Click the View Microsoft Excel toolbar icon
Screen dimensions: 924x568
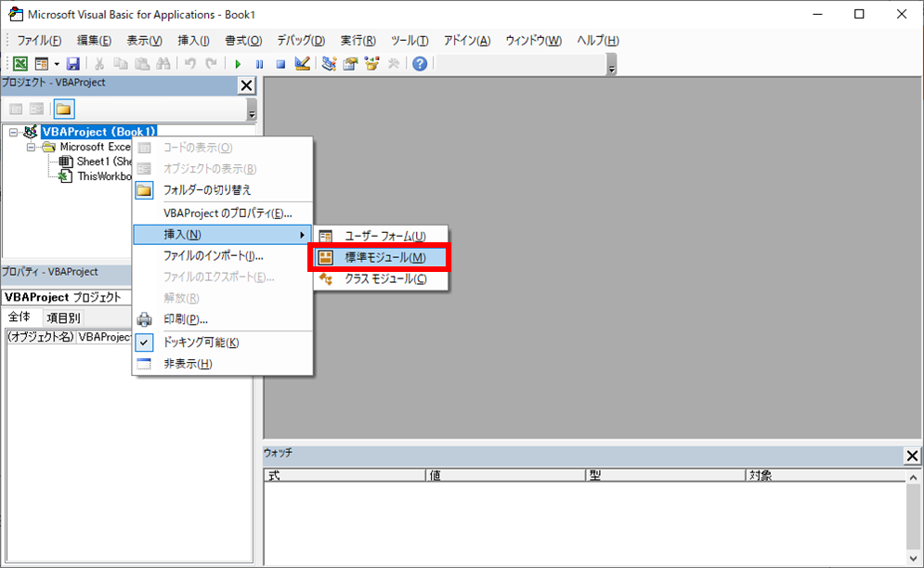click(20, 64)
